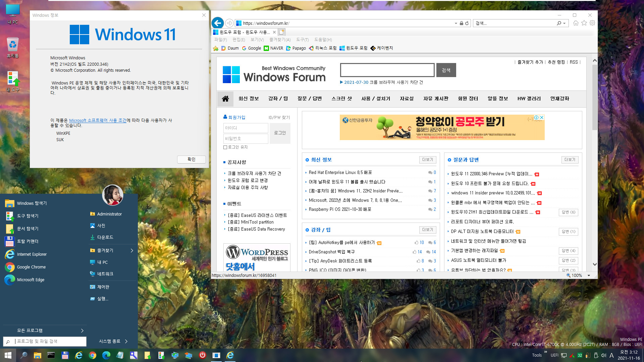
Task: Click the browser Back arrow button
Action: tap(218, 23)
